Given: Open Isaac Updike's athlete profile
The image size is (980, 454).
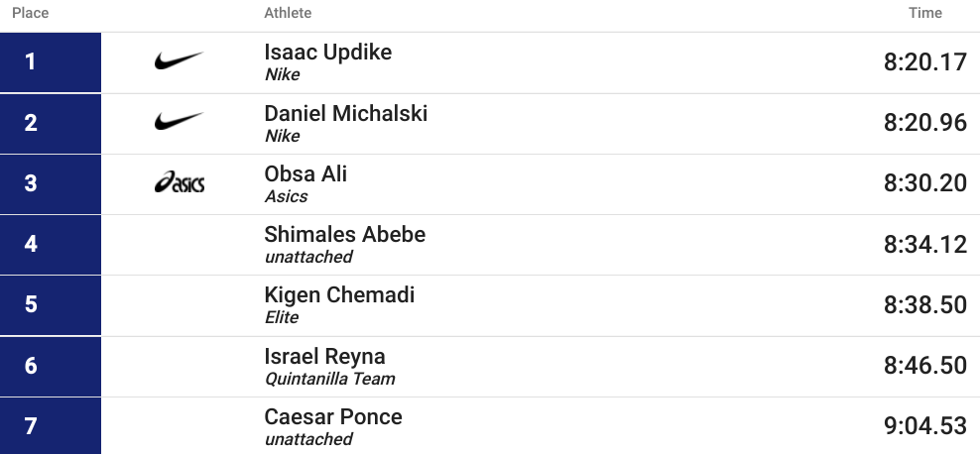Looking at the screenshot, I should click(328, 52).
